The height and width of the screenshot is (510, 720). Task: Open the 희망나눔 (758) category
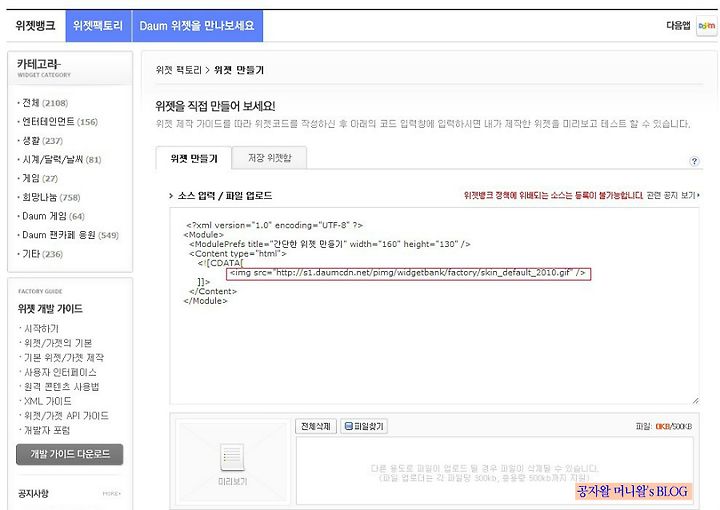[x=51, y=197]
